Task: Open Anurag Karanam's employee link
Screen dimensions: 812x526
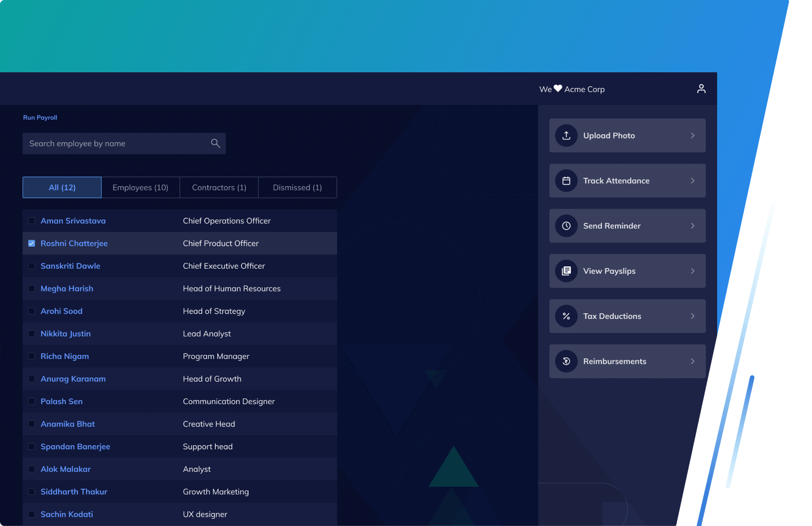Action: coord(73,379)
